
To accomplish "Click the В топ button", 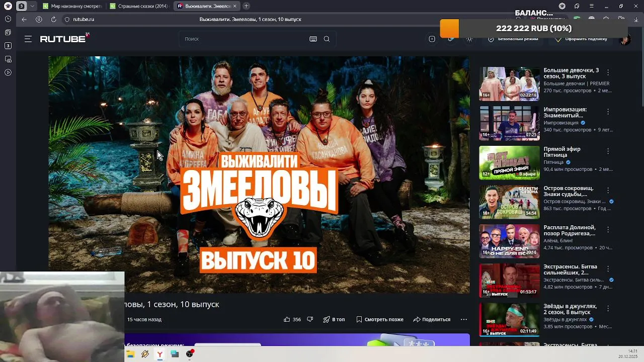I will pyautogui.click(x=334, y=319).
